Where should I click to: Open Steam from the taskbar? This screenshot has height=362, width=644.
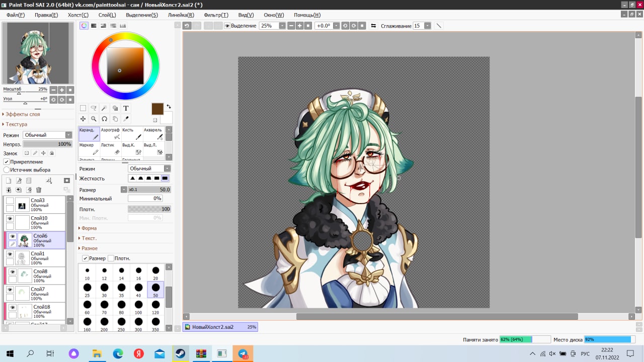[180, 354]
